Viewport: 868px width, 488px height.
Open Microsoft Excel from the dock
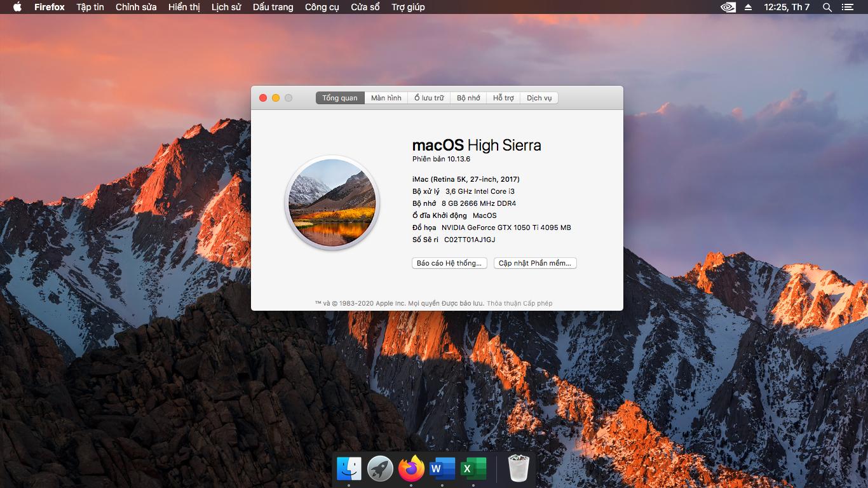tap(473, 469)
